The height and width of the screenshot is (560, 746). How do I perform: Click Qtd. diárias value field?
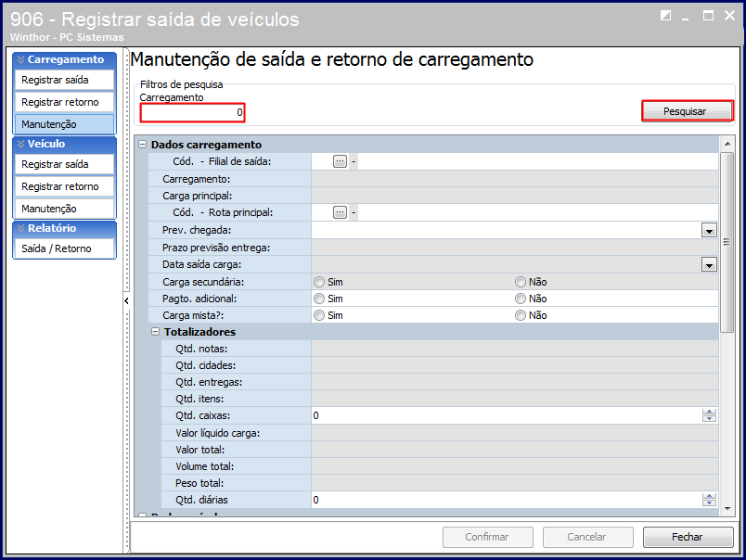click(x=507, y=500)
